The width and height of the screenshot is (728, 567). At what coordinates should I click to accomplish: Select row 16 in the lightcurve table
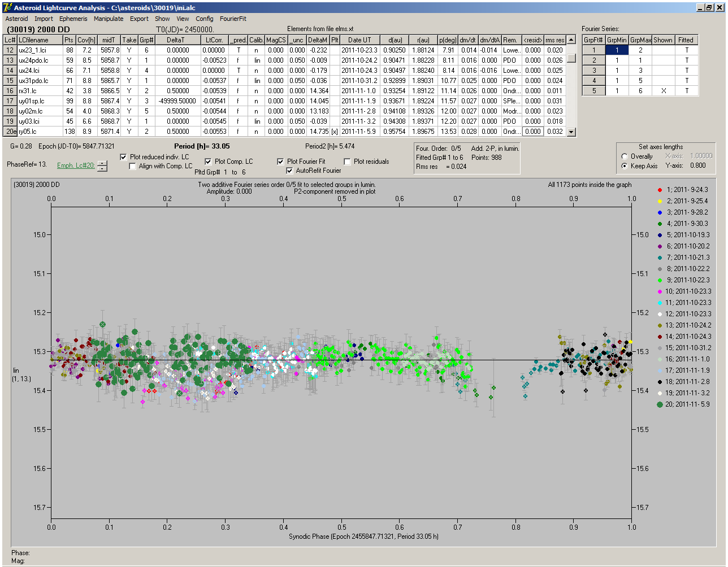coord(10,91)
